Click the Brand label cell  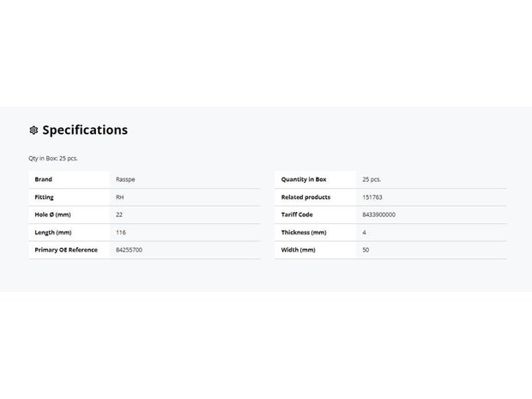point(70,179)
